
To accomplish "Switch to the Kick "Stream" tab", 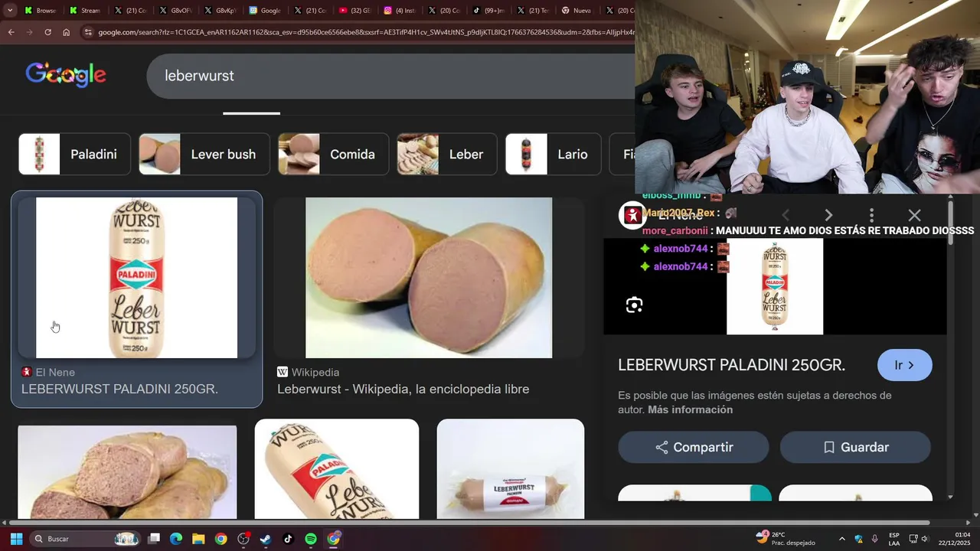I will tap(85, 11).
